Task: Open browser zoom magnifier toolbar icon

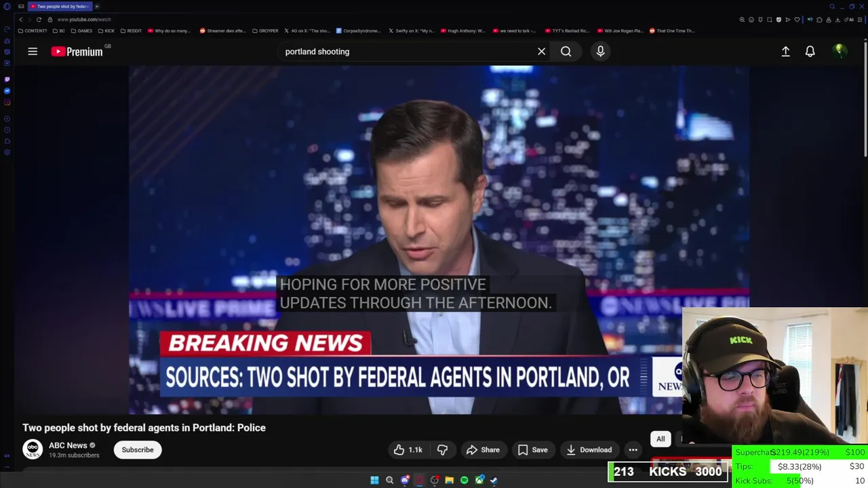Action: [x=742, y=20]
